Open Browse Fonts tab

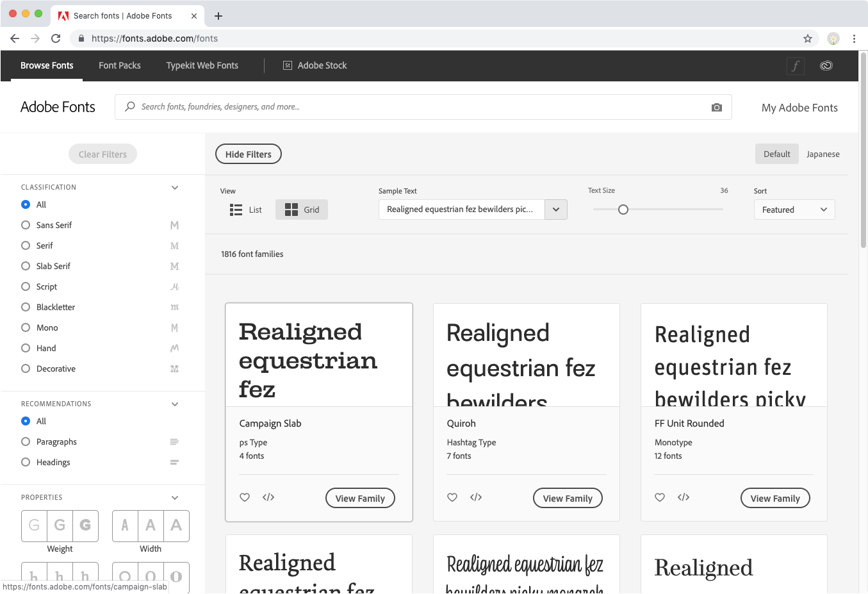(x=47, y=65)
